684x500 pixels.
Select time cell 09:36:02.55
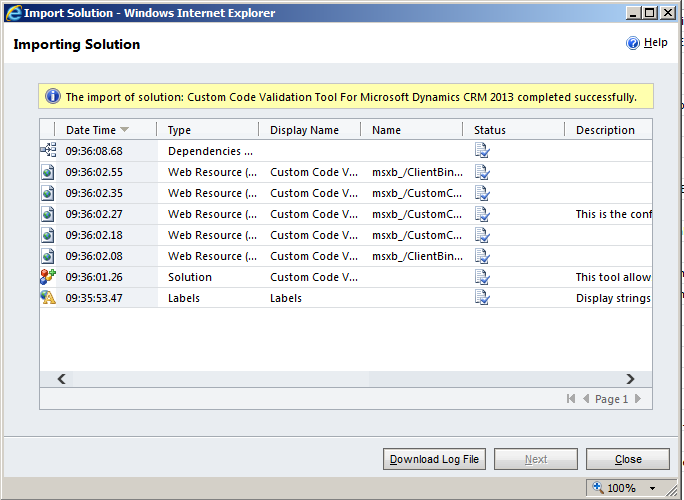(x=94, y=172)
